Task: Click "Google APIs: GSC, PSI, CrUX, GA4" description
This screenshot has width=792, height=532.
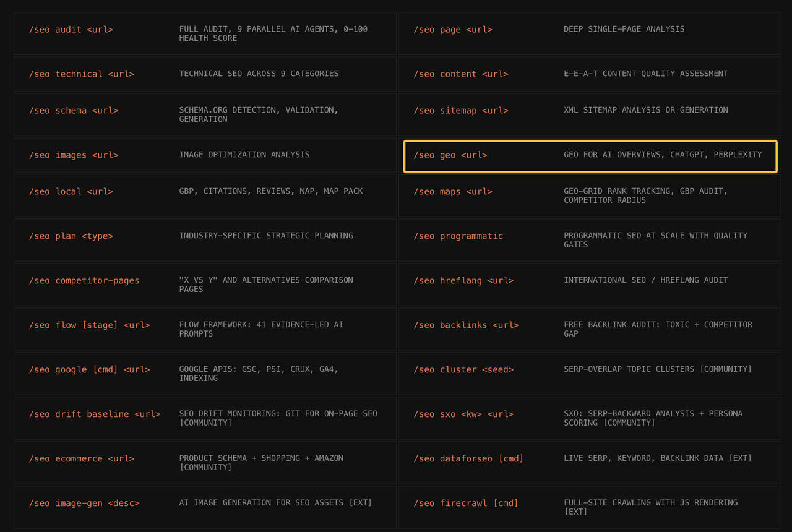Action: coord(259,374)
